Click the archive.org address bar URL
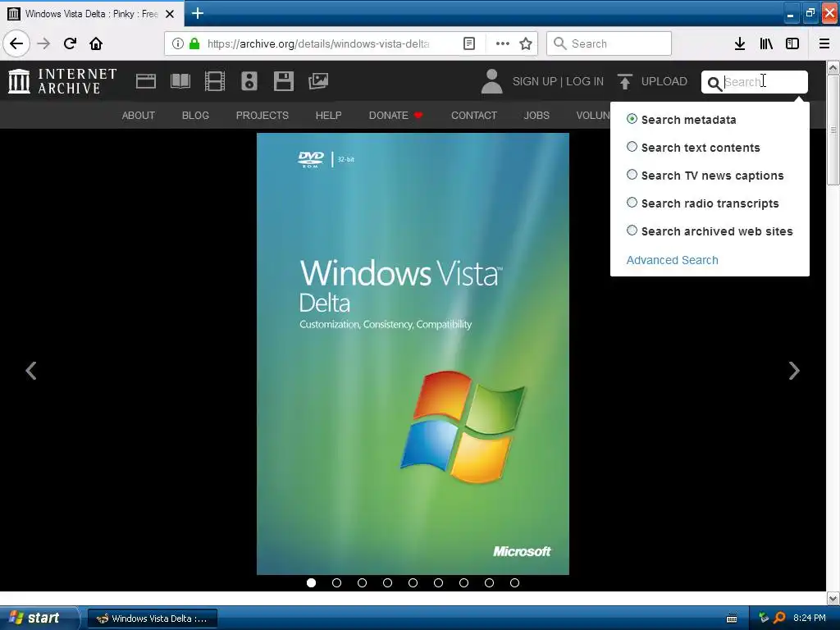The width and height of the screenshot is (840, 630). point(318,43)
